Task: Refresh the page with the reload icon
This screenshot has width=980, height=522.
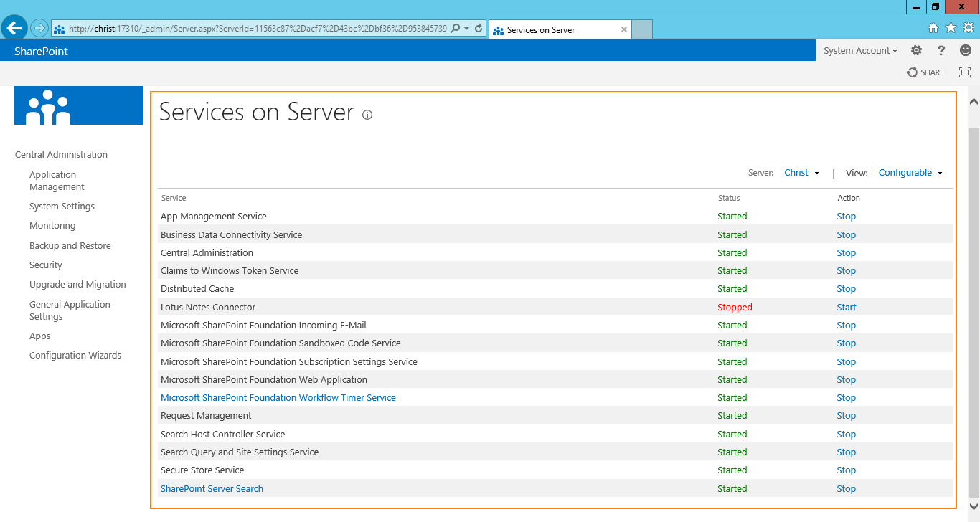Action: (479, 29)
